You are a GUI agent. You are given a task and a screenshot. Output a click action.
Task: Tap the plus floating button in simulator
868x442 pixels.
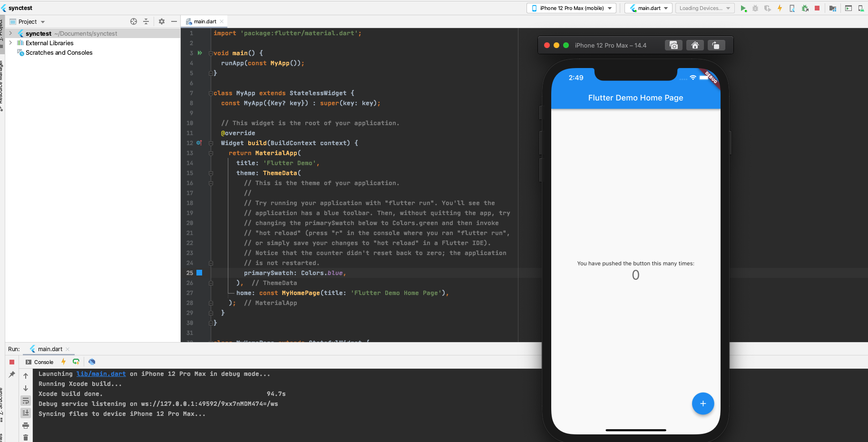[x=702, y=403]
